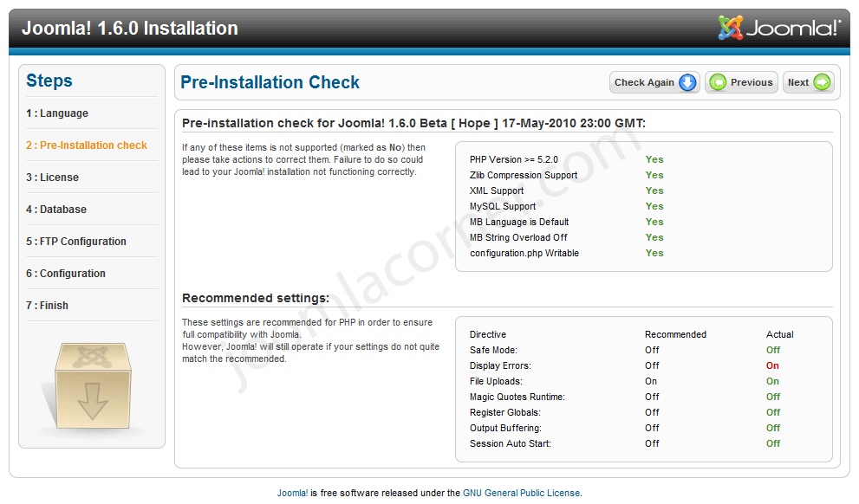Open the GNU General Public License link
The height and width of the screenshot is (504, 859).
pyautogui.click(x=521, y=493)
